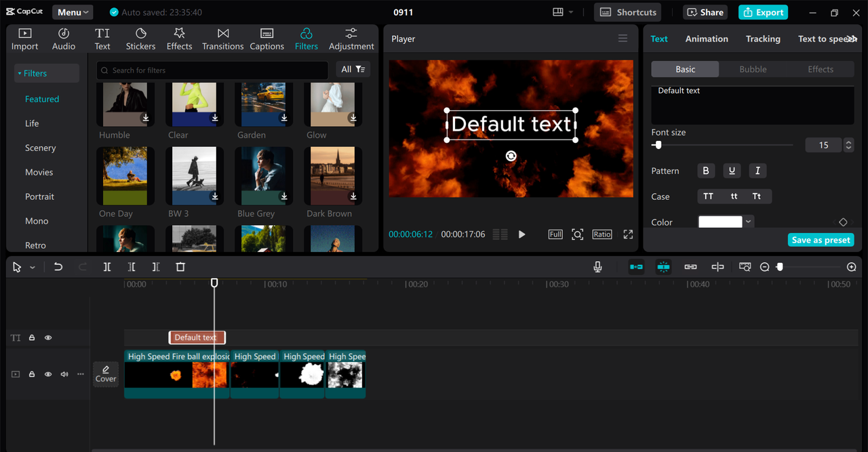Screen dimensions: 868x452
Task: Click the fullscreen expand icon in player
Action: tap(628, 234)
